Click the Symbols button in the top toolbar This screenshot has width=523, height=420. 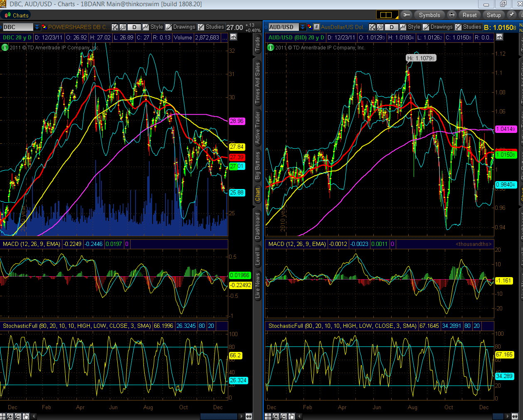click(x=429, y=15)
